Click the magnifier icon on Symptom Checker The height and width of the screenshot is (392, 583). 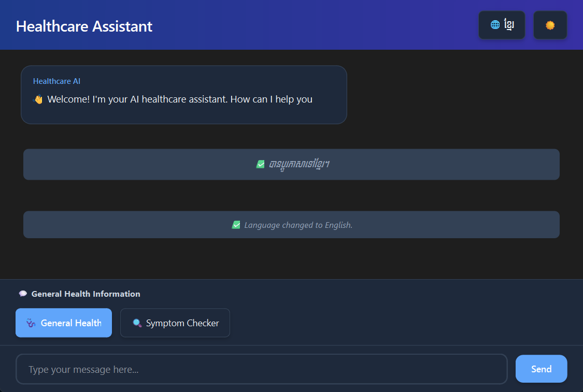tap(137, 323)
